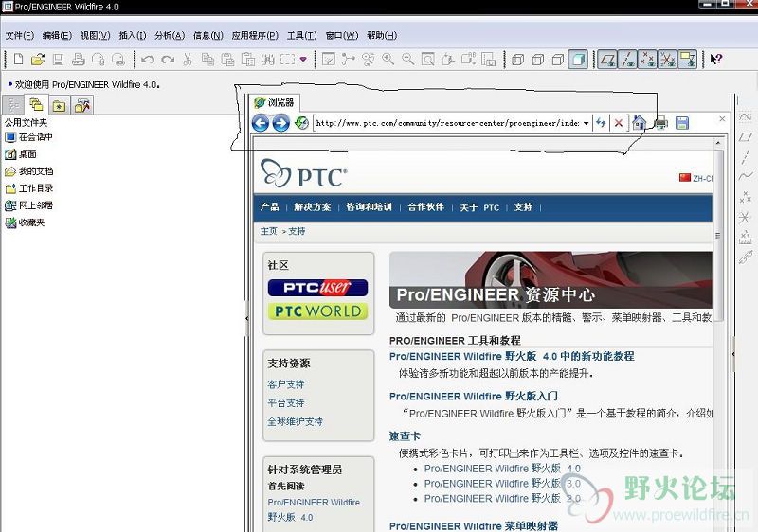Select 收藏夹 item
This screenshot has height=532, width=758.
click(x=25, y=222)
